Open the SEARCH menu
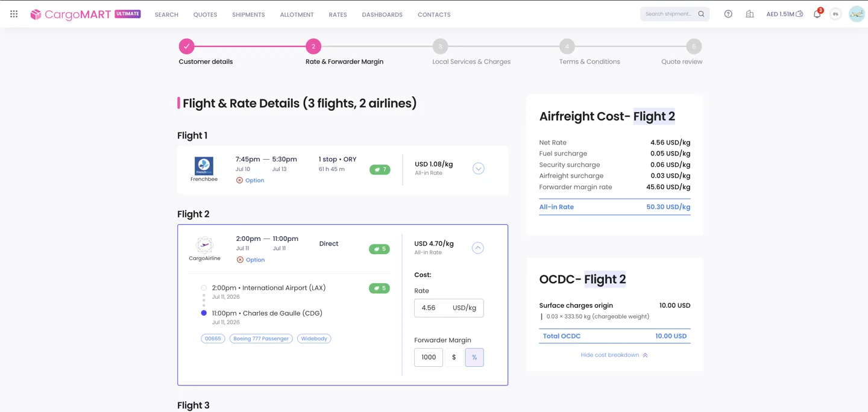 (x=166, y=14)
